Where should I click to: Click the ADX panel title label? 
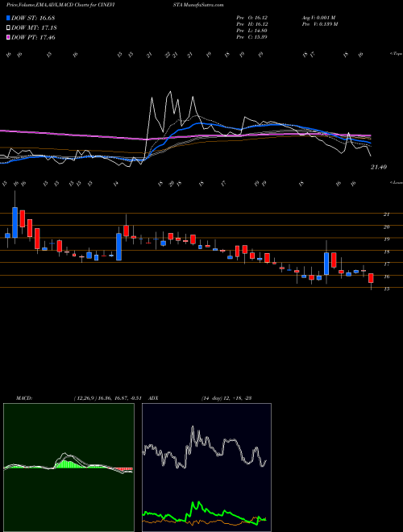point(153,398)
